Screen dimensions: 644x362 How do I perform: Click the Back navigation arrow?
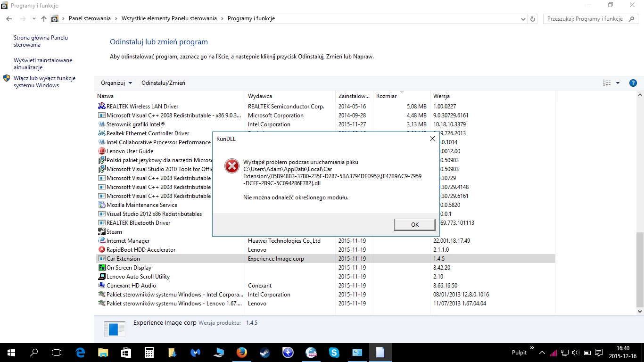pyautogui.click(x=9, y=19)
